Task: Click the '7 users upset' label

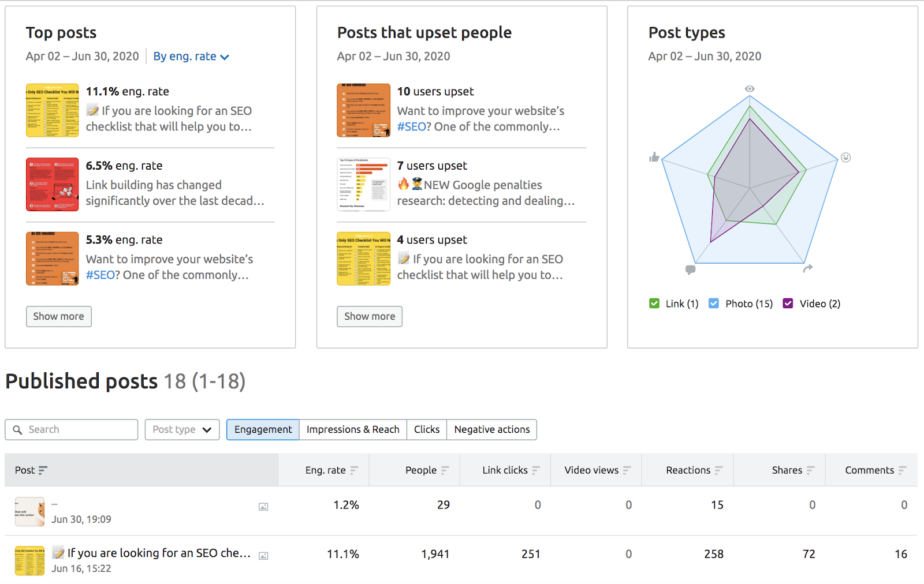Action: [432, 166]
